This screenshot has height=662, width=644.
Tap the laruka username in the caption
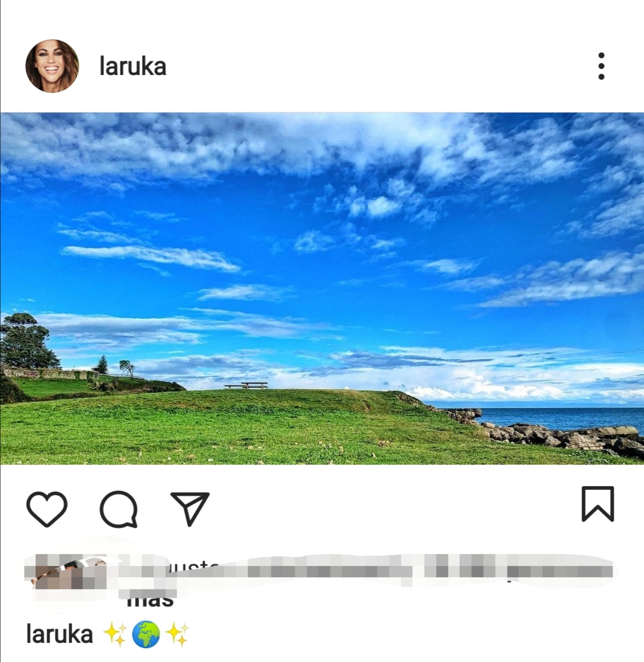(60, 635)
